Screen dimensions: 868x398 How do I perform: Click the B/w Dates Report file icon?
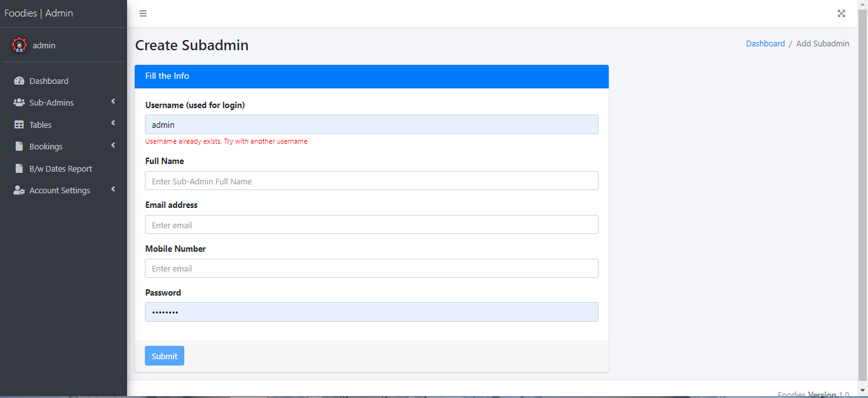(x=19, y=168)
